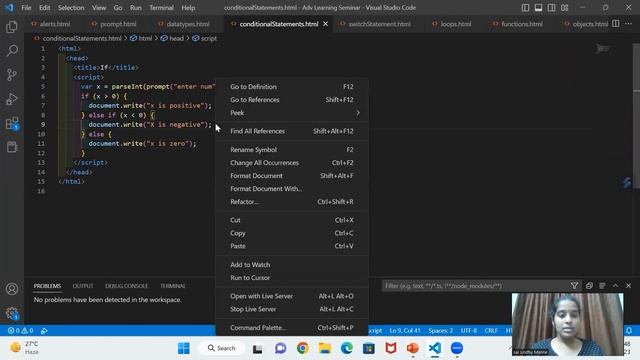Click the Accounts icon in the activity bar
The width and height of the screenshot is (640, 360).
coord(12,289)
